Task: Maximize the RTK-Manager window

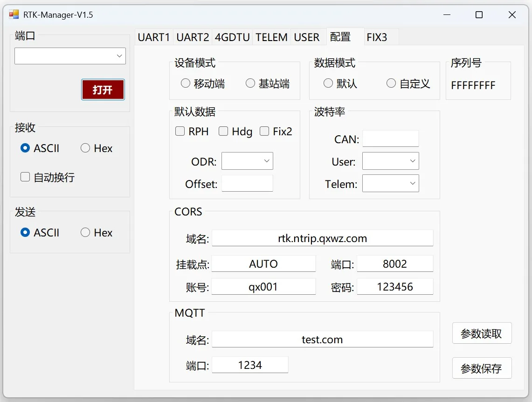Action: coord(479,14)
